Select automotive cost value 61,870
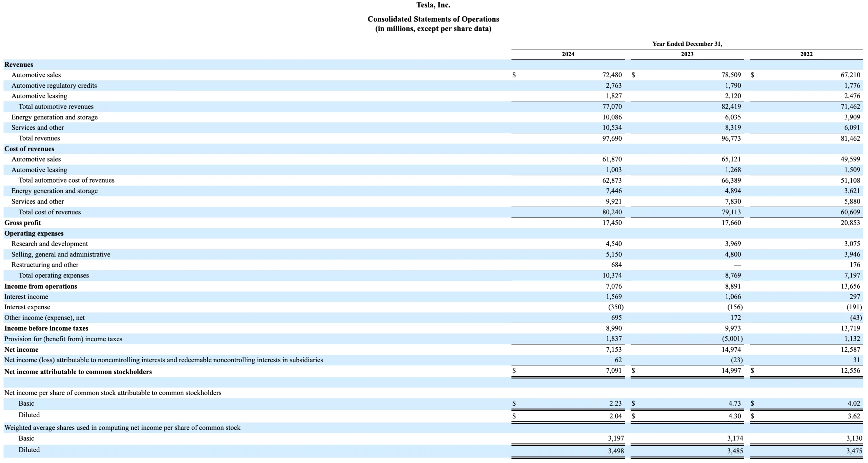The height and width of the screenshot is (463, 868). click(612, 159)
